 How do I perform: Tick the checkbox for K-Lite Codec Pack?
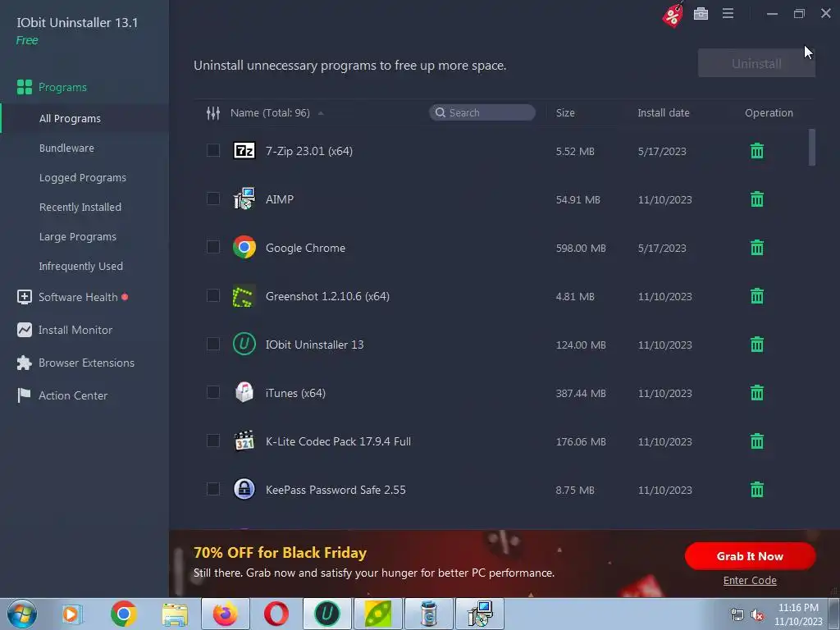click(x=213, y=441)
